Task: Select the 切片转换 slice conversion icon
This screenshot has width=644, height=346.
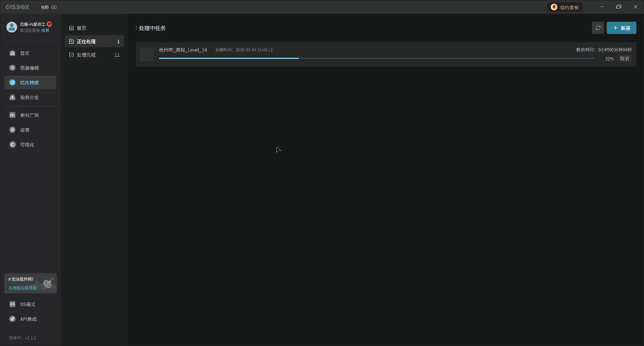Action: (12, 83)
